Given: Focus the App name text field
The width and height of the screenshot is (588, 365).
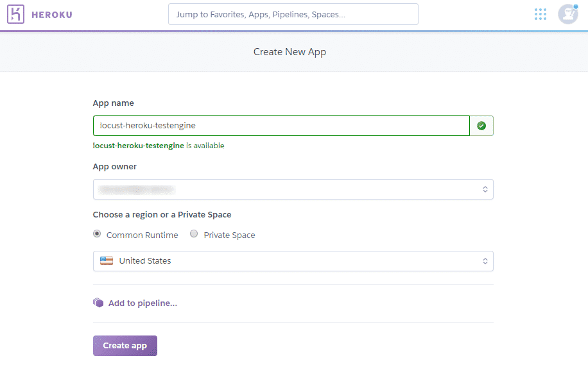Looking at the screenshot, I should (281, 126).
